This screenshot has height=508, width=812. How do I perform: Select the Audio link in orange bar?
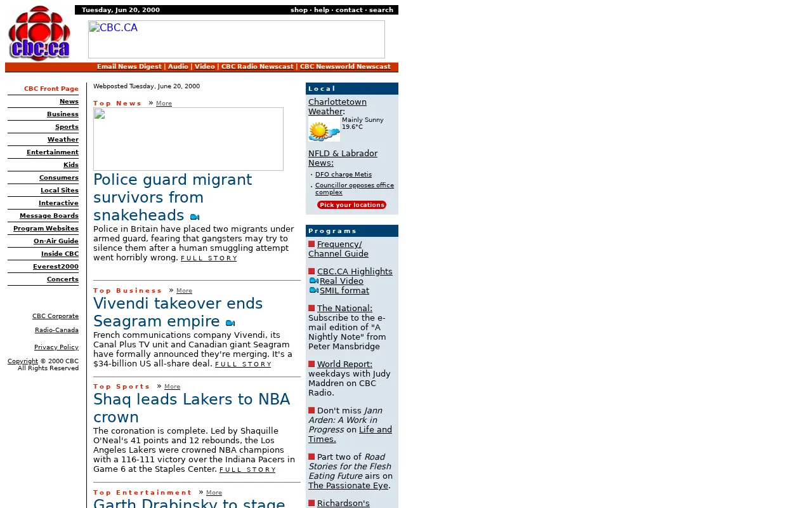click(178, 67)
